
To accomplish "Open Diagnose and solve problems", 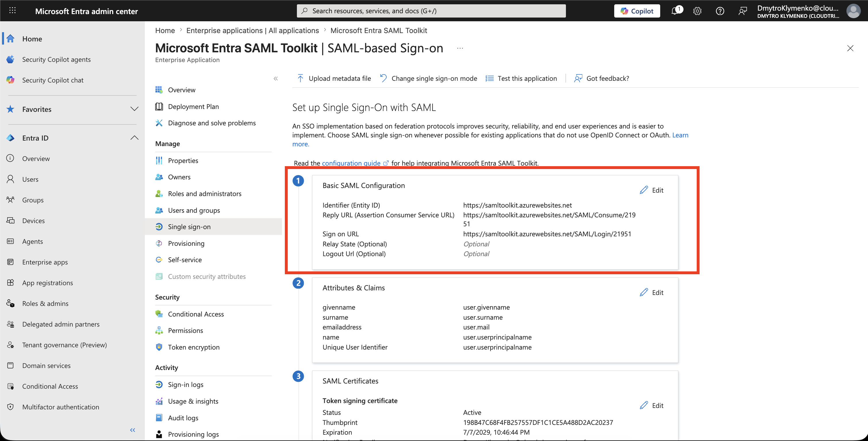I will tap(212, 123).
